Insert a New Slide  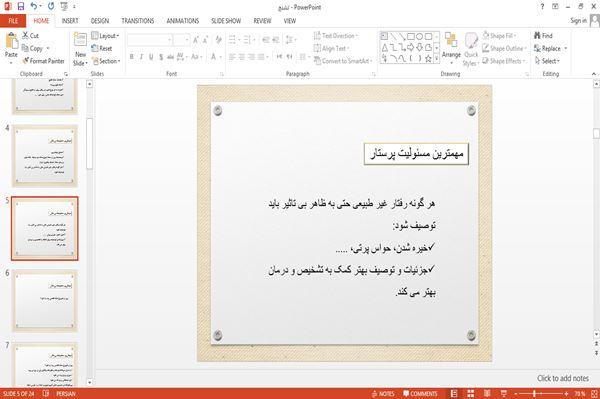pos(80,49)
